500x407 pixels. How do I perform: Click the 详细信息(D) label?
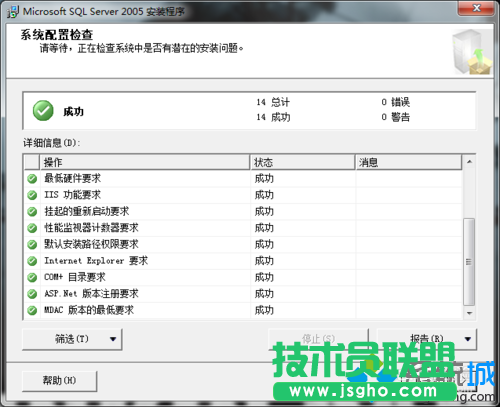click(x=52, y=143)
